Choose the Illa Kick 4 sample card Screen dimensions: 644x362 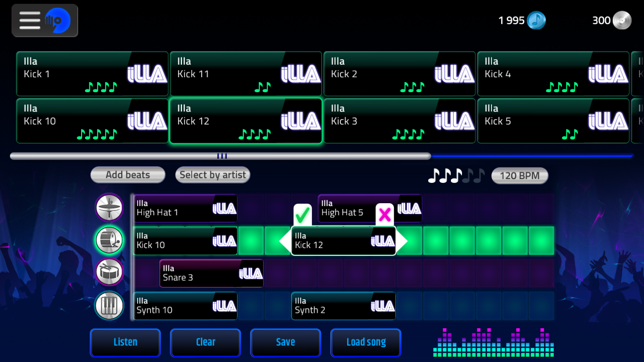pyautogui.click(x=553, y=74)
